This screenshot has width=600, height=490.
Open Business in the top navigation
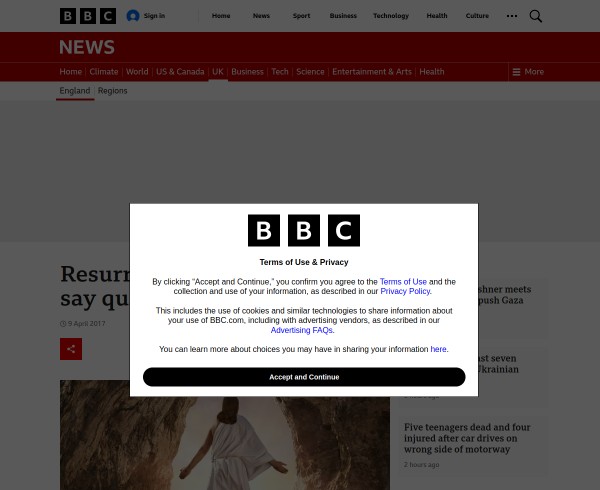click(x=343, y=16)
